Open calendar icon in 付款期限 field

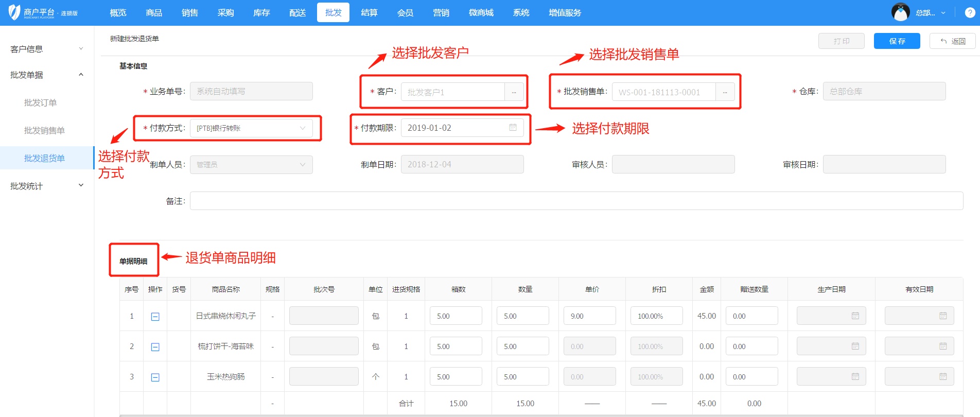point(513,128)
